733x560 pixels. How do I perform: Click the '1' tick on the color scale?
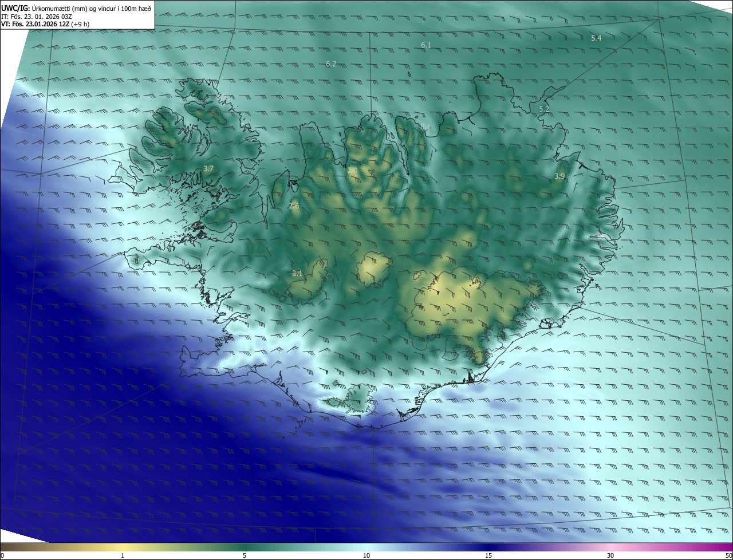(123, 555)
